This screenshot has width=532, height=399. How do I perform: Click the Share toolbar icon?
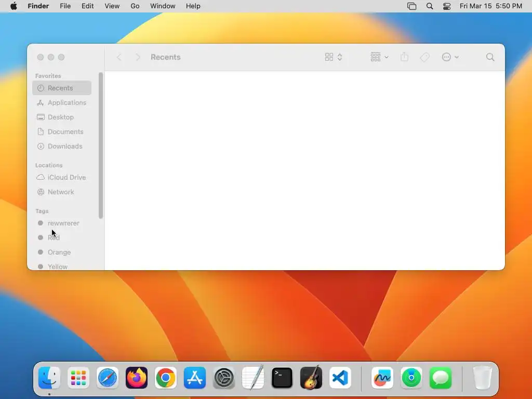pos(404,57)
